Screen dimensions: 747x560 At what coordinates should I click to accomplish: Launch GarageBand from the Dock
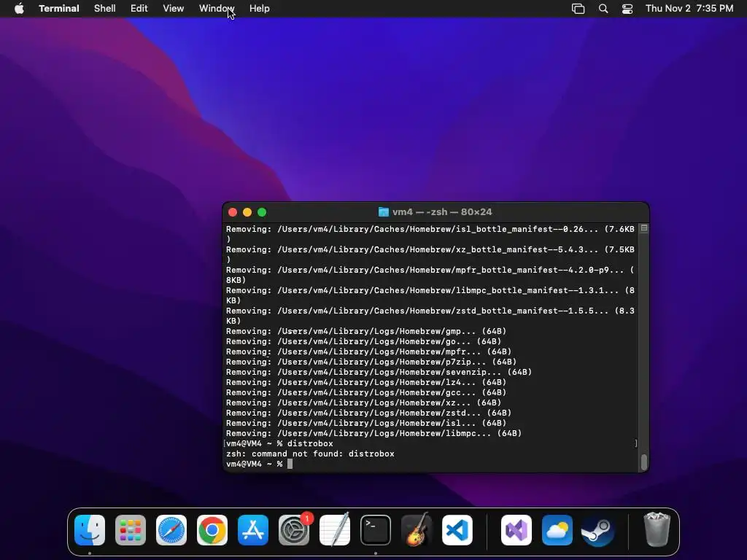pos(417,530)
